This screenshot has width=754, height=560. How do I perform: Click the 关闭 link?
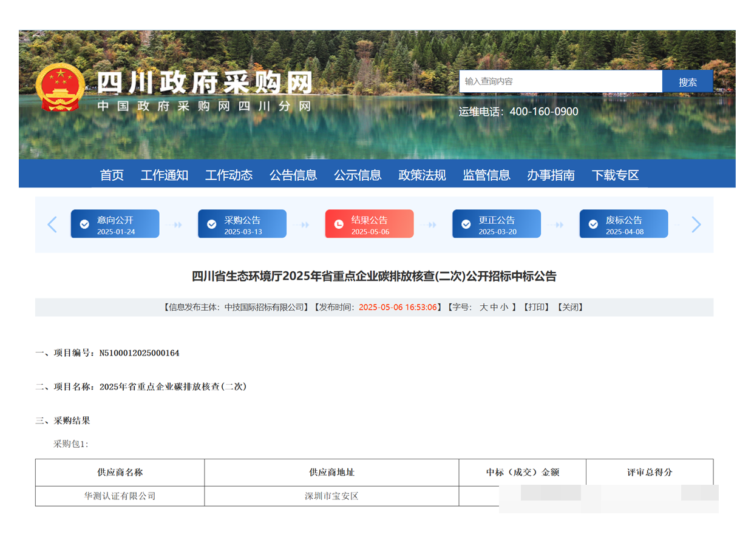570,308
